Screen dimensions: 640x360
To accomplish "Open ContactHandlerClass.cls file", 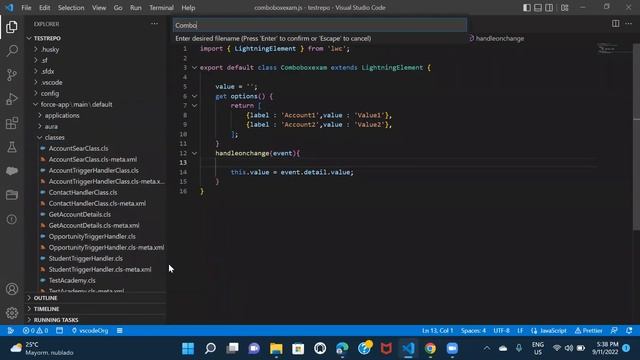I will pos(83,193).
